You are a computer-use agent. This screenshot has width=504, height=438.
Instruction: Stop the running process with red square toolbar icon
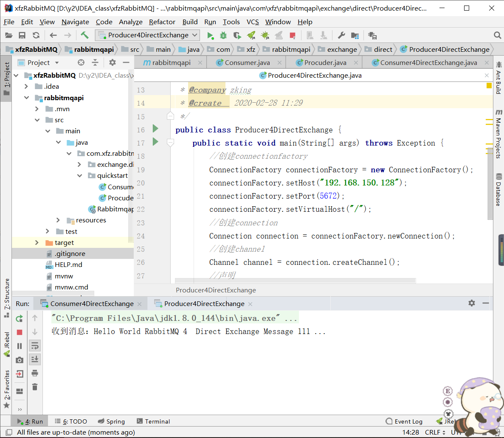click(293, 35)
